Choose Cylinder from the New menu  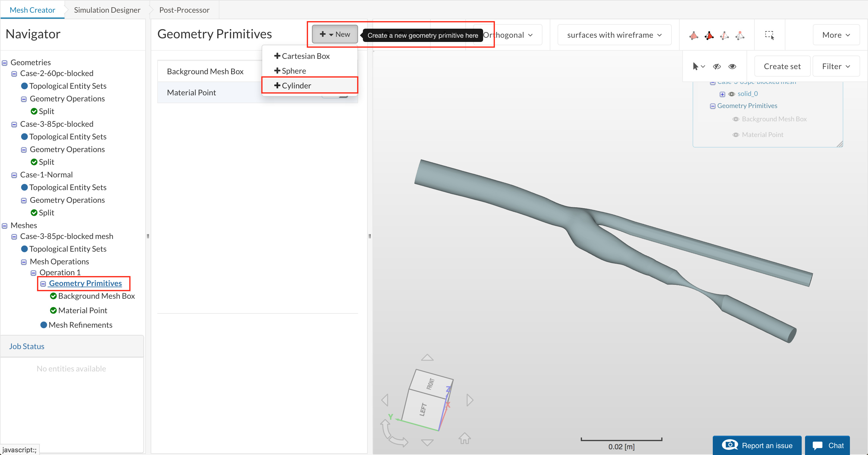[x=296, y=86]
